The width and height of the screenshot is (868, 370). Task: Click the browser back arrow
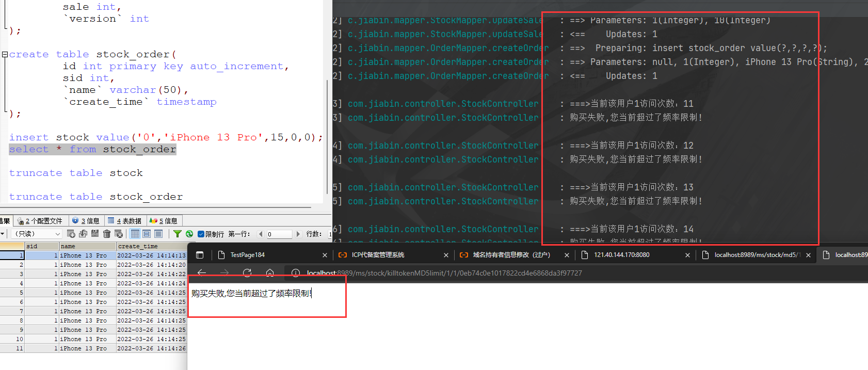(x=202, y=272)
